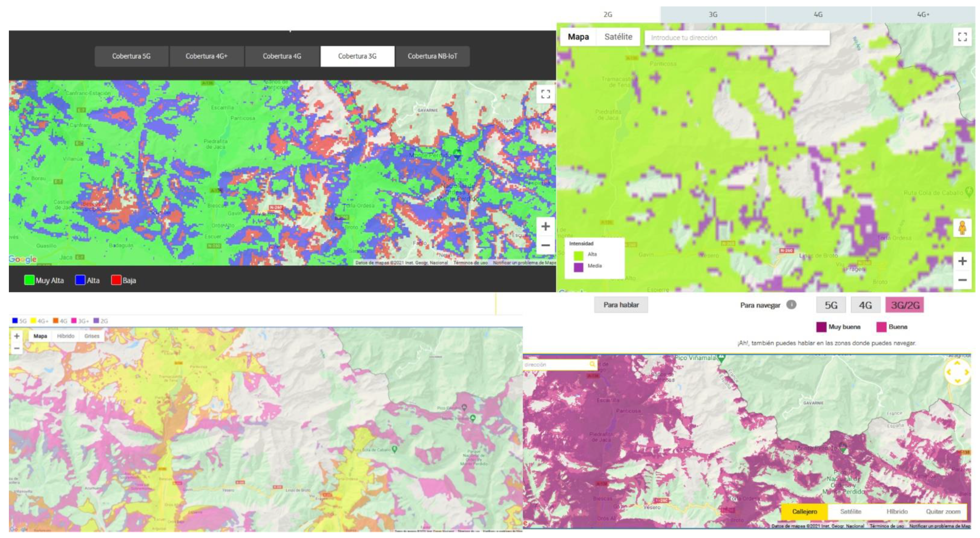This screenshot has width=980, height=538.
Task: Click the 5G navigation coverage button
Action: point(831,305)
